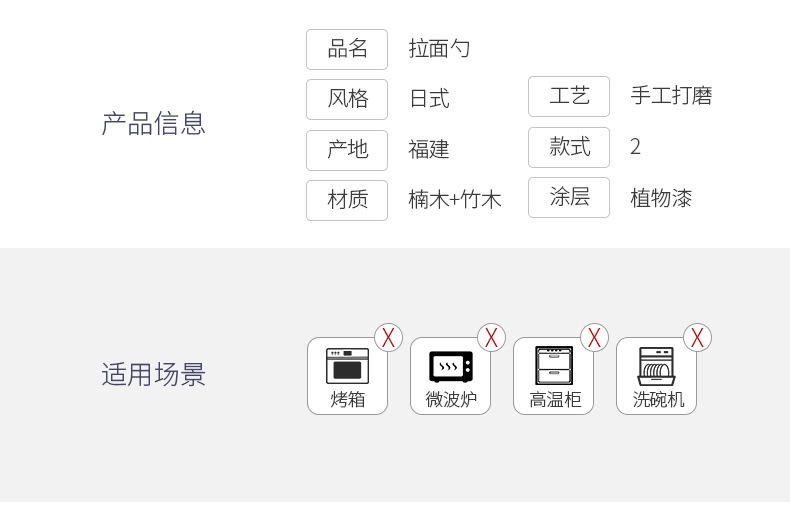790x510 pixels.
Task: Click the dishwasher (洗碗机) icon
Action: tap(656, 366)
